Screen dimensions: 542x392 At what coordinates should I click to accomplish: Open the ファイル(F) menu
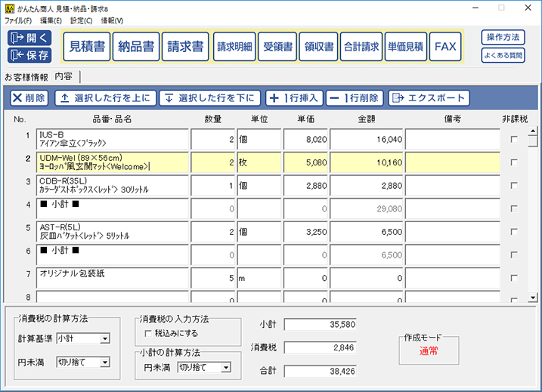(18, 20)
